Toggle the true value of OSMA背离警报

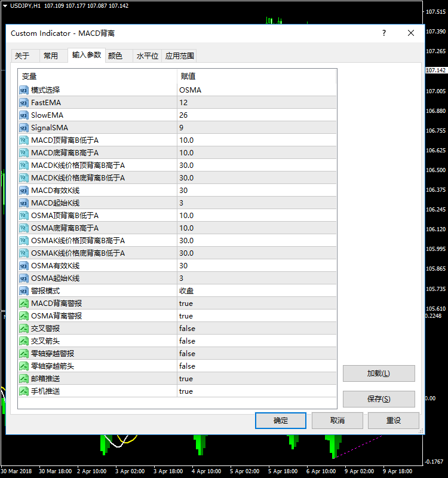click(x=257, y=316)
